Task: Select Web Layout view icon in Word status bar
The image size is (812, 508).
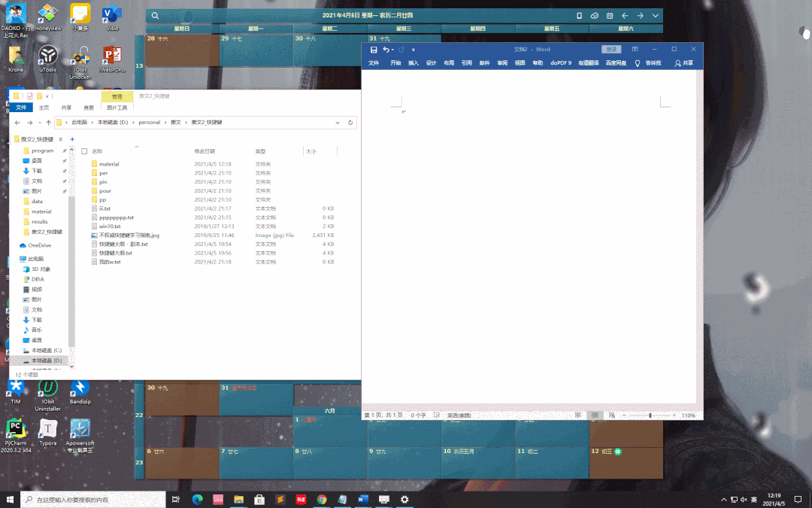Action: tap(611, 415)
